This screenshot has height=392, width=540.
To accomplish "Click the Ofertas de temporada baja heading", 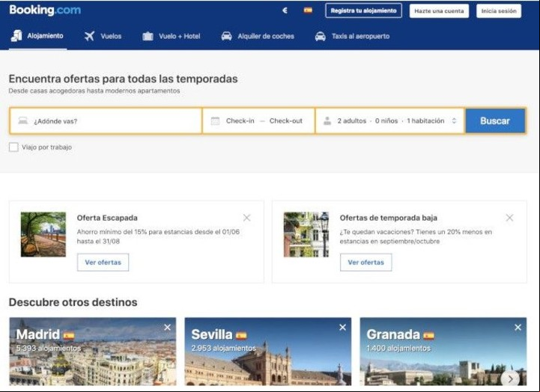I will tap(389, 218).
